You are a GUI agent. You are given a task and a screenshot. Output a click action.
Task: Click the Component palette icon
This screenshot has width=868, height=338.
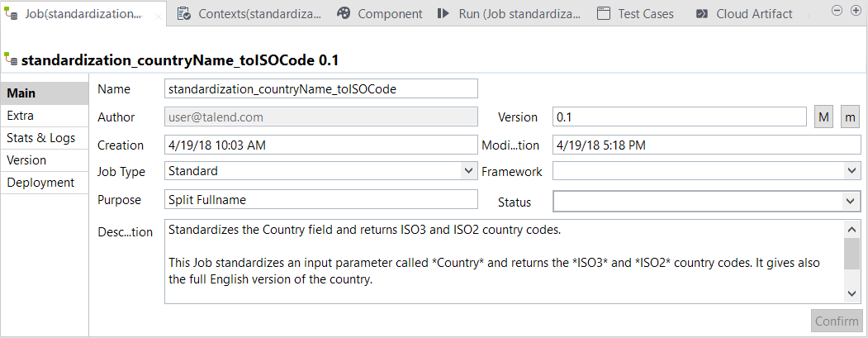click(x=344, y=13)
